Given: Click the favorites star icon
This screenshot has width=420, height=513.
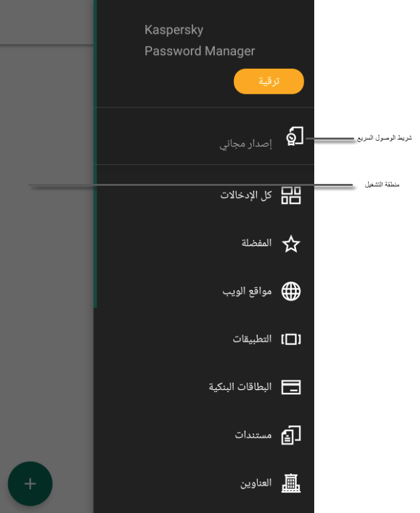Looking at the screenshot, I should 291,244.
